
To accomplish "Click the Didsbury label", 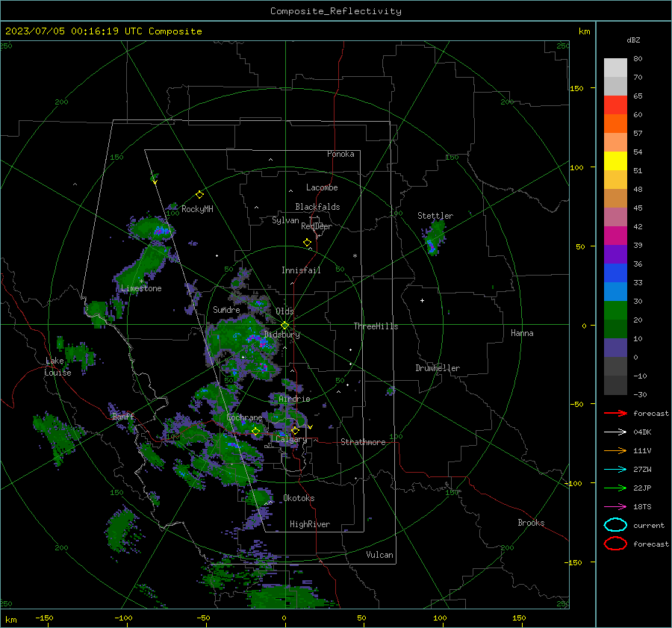I will tap(281, 335).
